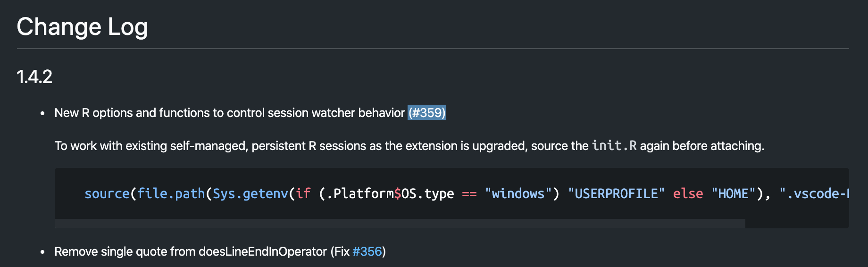Screen dimensions: 868x267
Task: Click the Change Log heading
Action: (82, 27)
